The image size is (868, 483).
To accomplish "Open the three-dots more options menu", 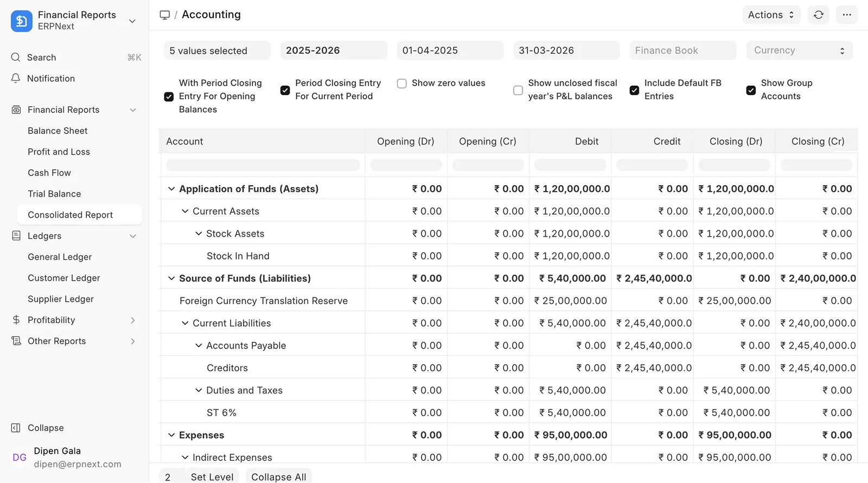I will click(x=847, y=15).
